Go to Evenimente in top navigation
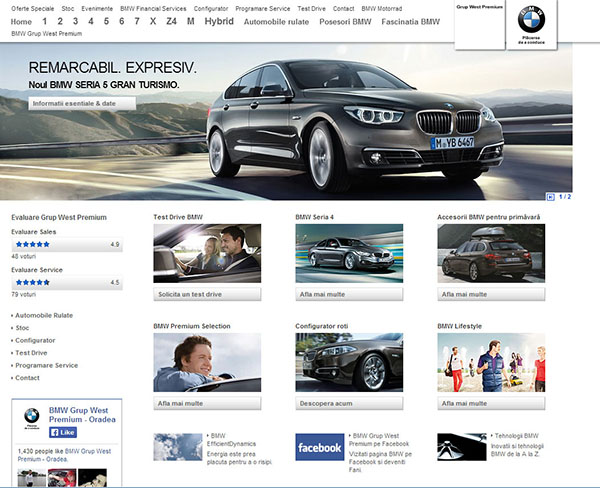This screenshot has height=488, width=600. pyautogui.click(x=97, y=8)
